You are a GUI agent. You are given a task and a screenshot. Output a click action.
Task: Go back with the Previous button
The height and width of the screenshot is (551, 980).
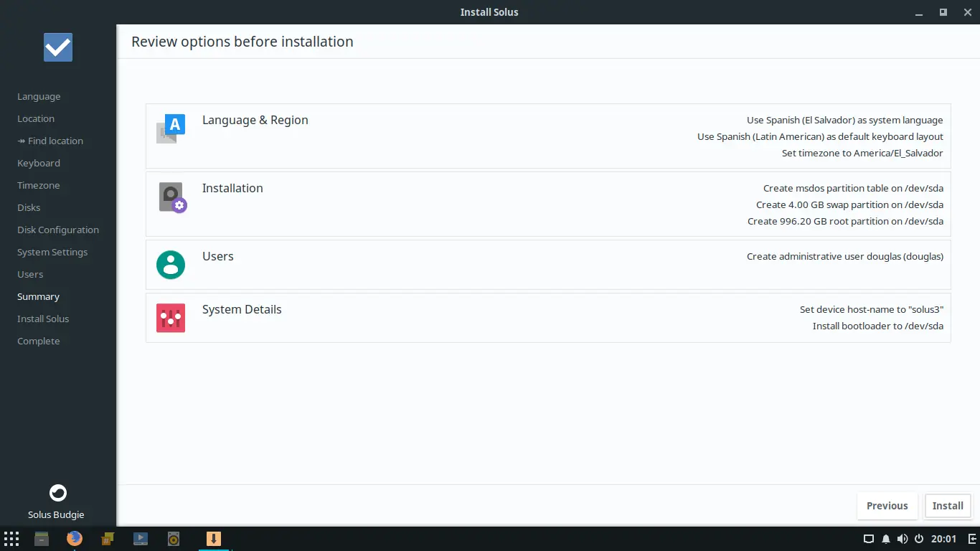pyautogui.click(x=887, y=506)
